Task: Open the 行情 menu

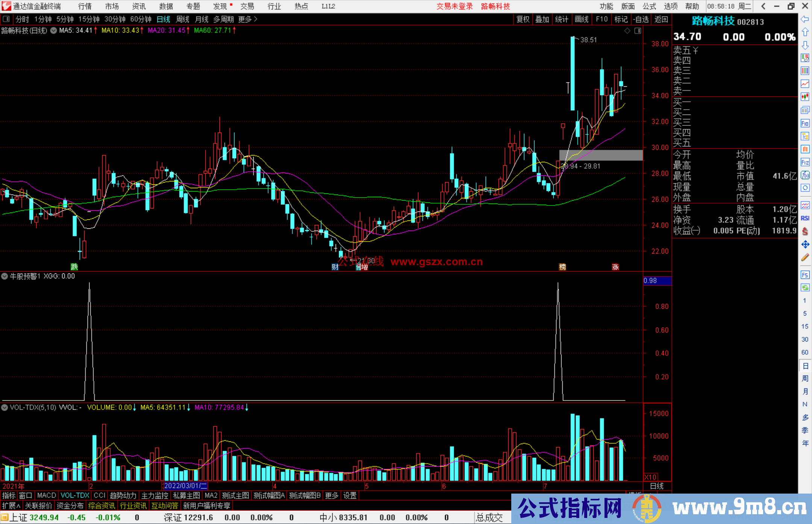Action: pos(85,6)
